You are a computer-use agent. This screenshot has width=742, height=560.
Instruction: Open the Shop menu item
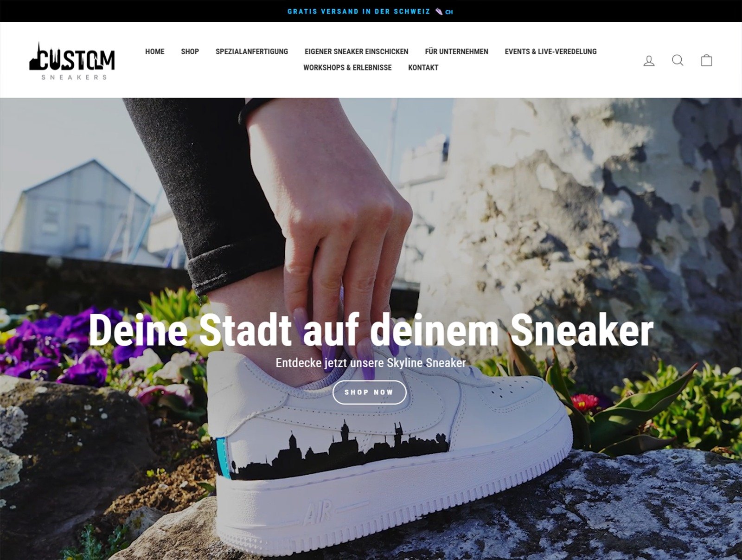[190, 51]
